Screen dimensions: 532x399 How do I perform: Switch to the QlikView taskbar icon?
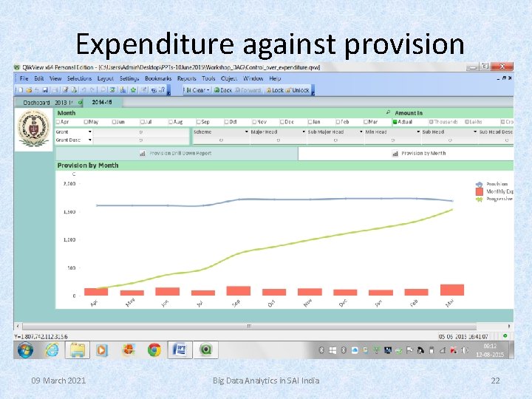pos(205,349)
